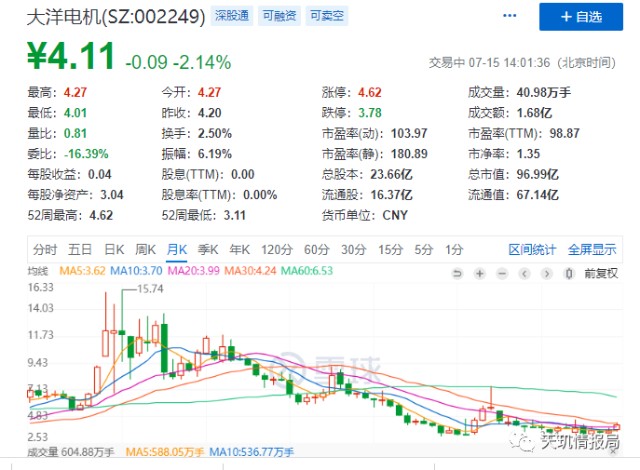
Task: Switch to 季K chart tab
Action: point(208,249)
